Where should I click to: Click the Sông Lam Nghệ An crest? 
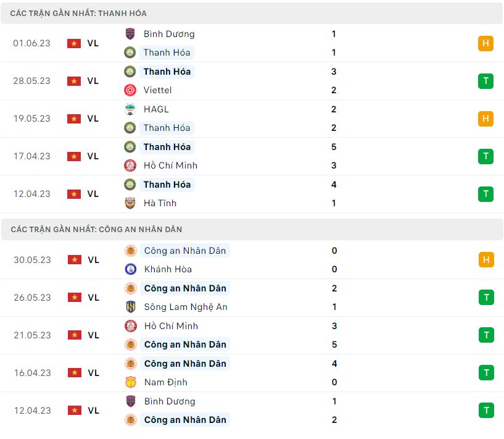pos(131,307)
